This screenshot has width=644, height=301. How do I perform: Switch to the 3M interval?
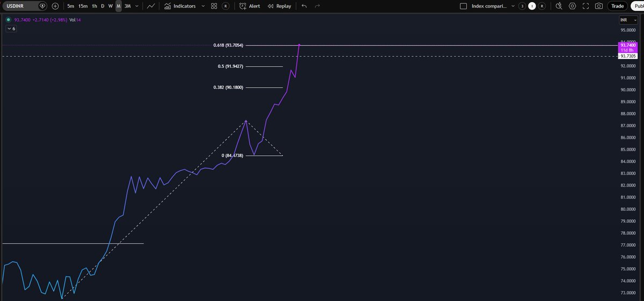pyautogui.click(x=127, y=6)
